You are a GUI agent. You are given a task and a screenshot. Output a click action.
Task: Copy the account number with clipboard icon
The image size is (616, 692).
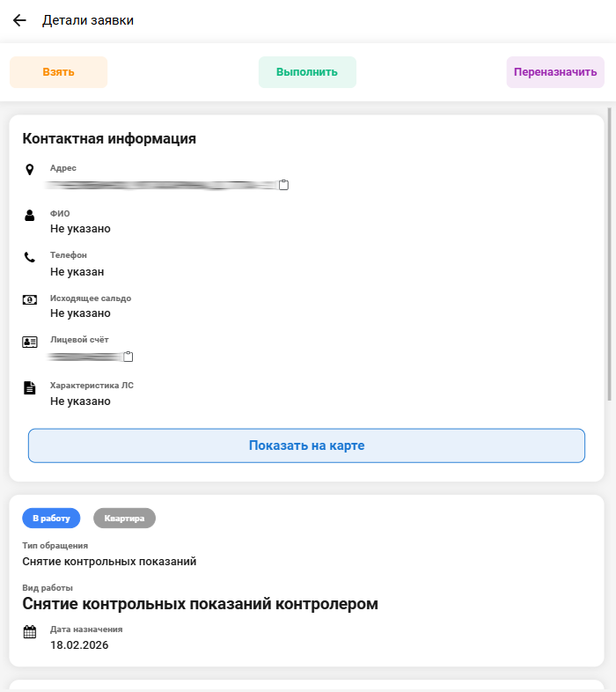(128, 357)
